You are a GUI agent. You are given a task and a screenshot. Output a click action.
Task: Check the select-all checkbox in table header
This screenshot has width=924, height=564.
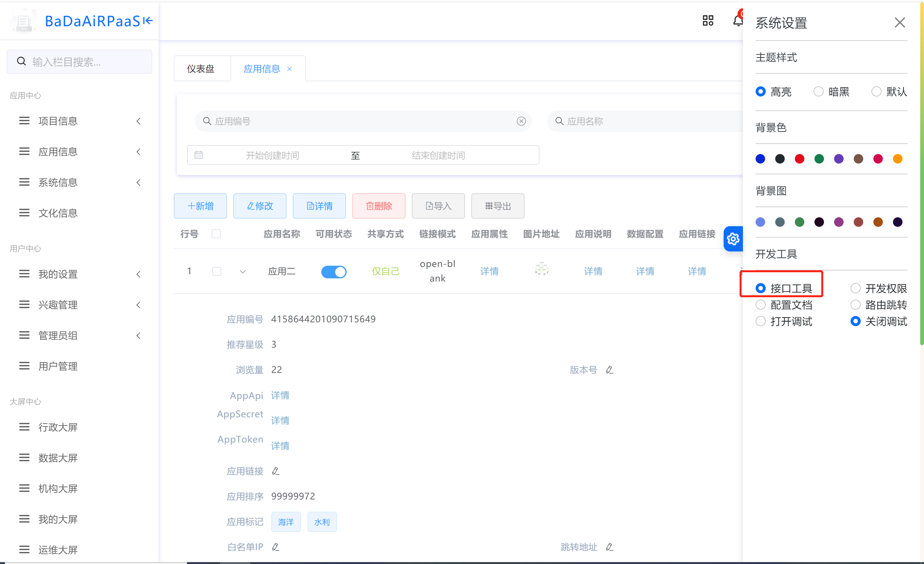click(217, 234)
